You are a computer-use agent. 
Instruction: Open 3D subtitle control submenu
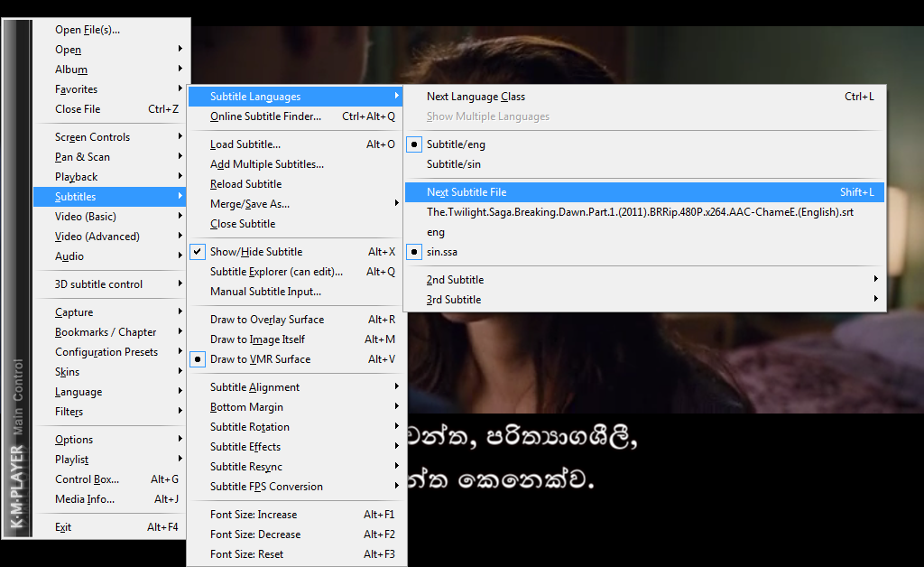(110, 284)
